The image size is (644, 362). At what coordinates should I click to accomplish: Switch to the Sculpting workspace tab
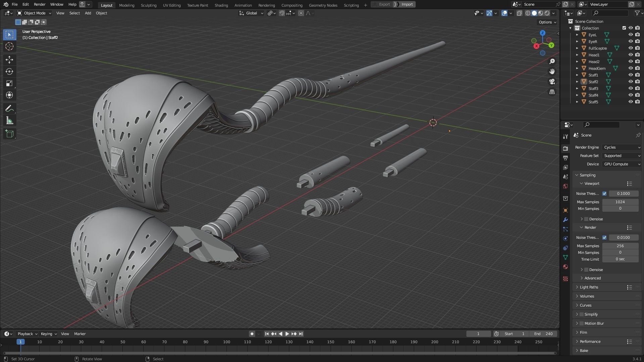pos(149,5)
